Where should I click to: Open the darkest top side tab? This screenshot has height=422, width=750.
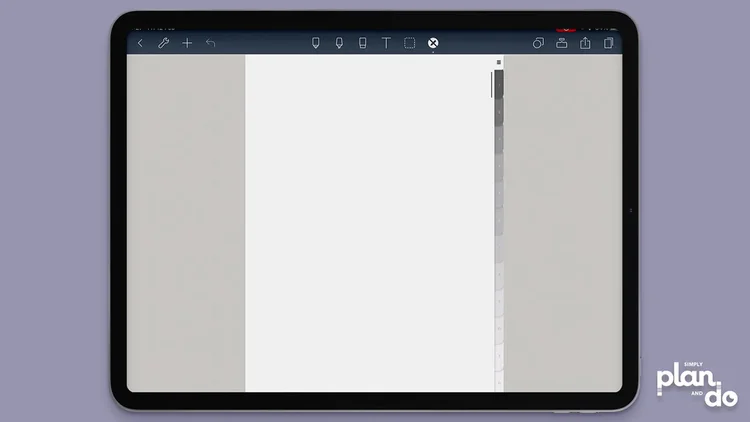coord(499,84)
